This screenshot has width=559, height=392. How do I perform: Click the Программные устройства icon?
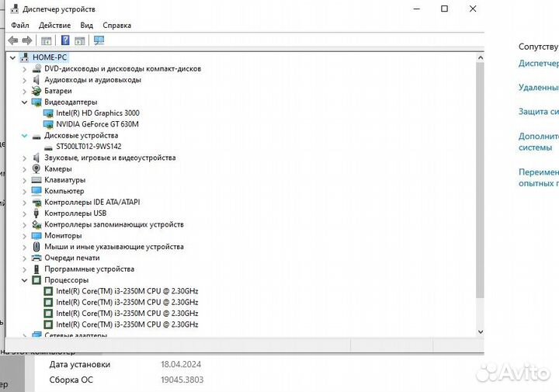(36, 269)
